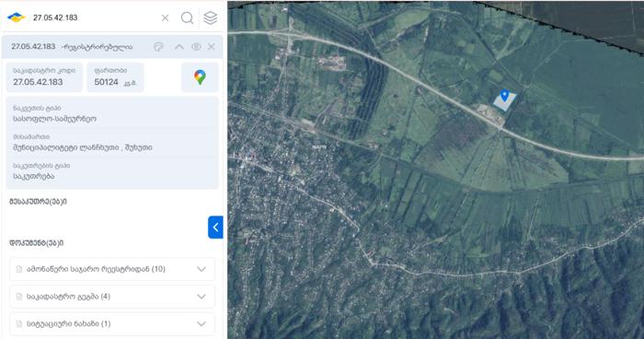Viewport: 644px width, 339px height.
Task: Click the blue location marker on map
Action: click(x=505, y=96)
